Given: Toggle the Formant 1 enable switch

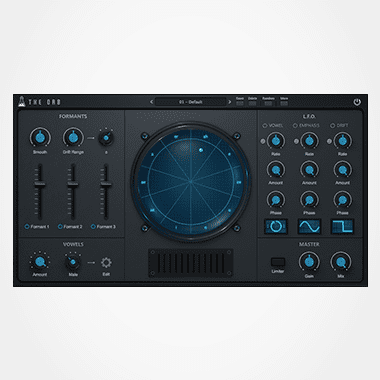Looking at the screenshot, I should point(27,226).
